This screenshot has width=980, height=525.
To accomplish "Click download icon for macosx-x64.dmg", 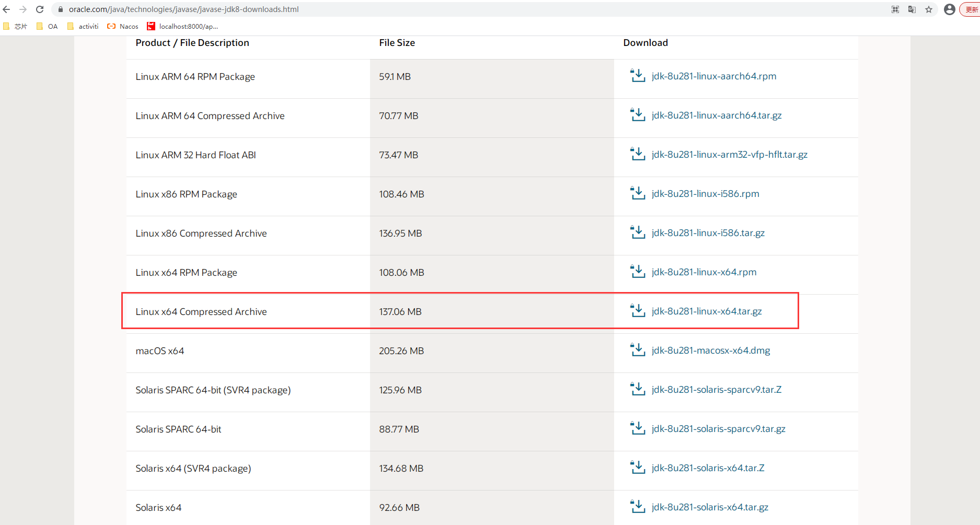I will (x=638, y=350).
